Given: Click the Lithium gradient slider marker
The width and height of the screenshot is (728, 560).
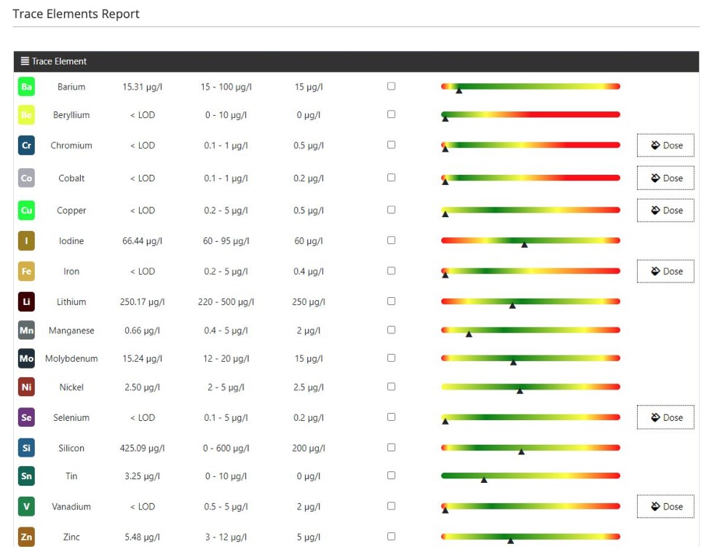Looking at the screenshot, I should pyautogui.click(x=511, y=306).
